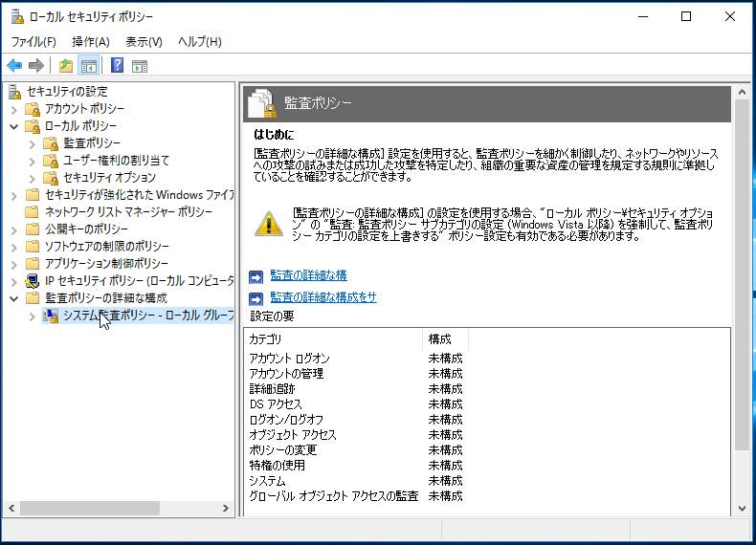Screen dimensions: 756x545
Task: Click the セキュリティの設定 root icon
Action: tap(15, 92)
